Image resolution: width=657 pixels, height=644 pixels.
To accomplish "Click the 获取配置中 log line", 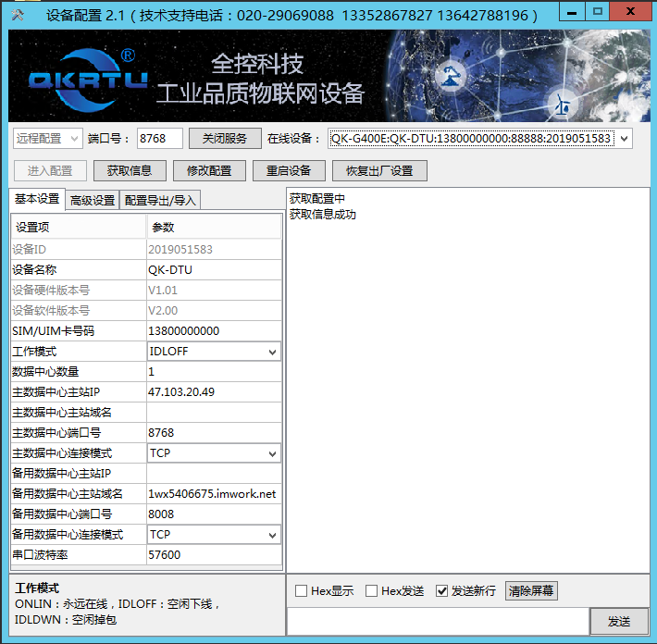I will point(317,198).
